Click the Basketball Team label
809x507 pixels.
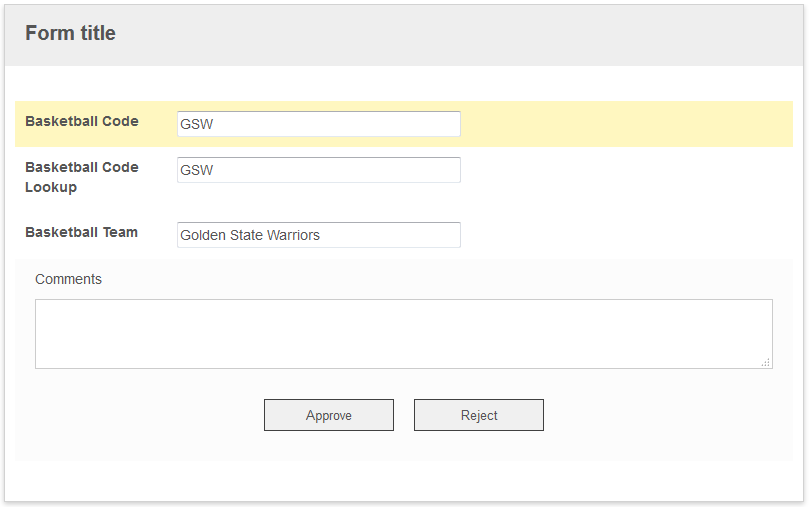click(82, 232)
